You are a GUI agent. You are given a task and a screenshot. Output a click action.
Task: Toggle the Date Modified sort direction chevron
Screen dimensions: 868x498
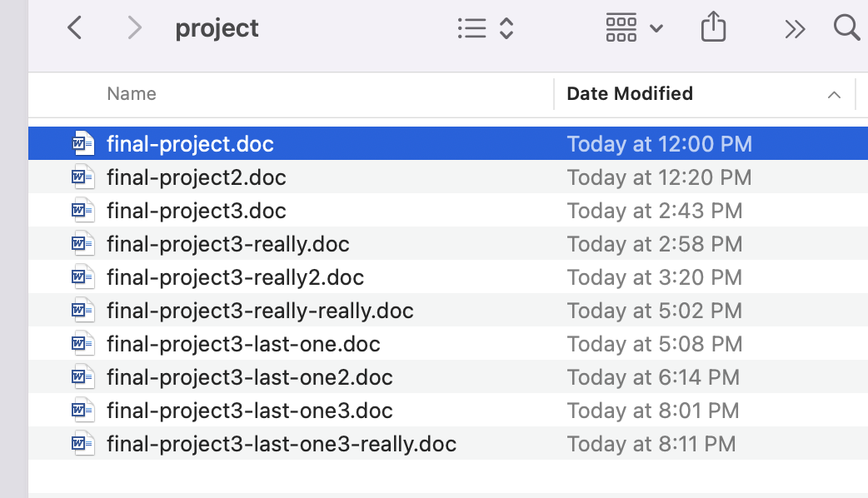coord(834,94)
